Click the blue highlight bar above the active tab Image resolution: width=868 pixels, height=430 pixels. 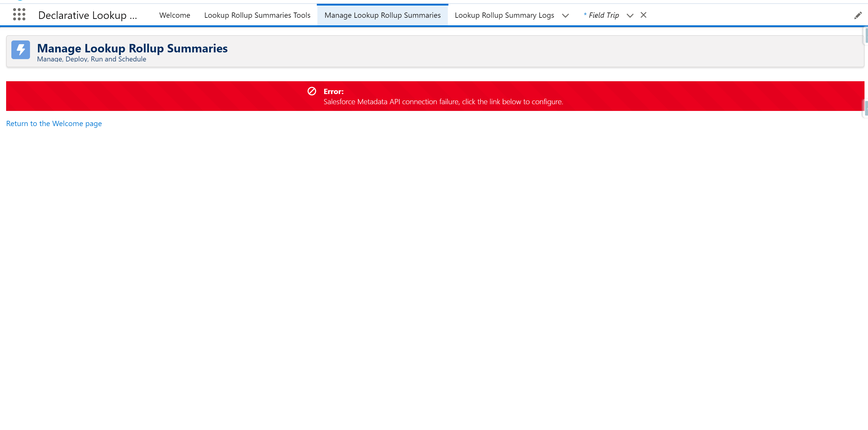[x=382, y=4]
